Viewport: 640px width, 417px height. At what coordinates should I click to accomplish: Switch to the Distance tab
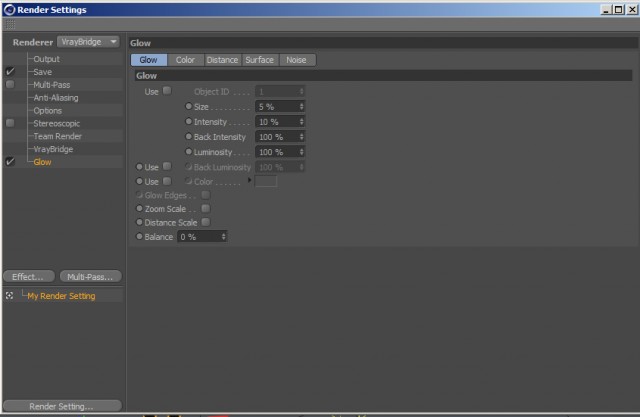click(x=222, y=60)
